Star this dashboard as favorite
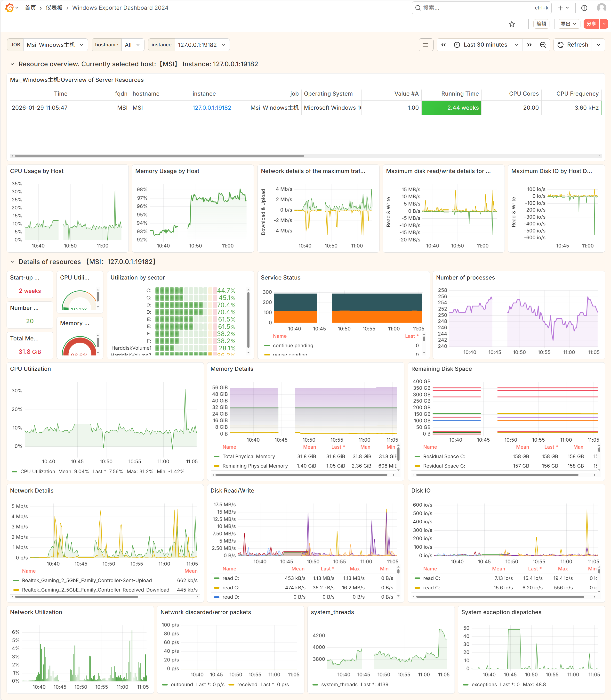This screenshot has width=611, height=700. (511, 24)
